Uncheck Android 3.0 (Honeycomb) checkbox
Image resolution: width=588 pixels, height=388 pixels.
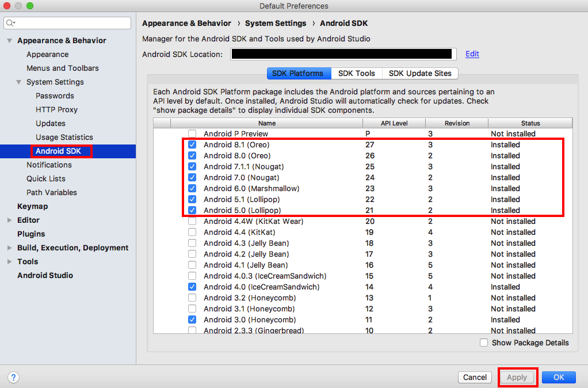click(x=192, y=319)
